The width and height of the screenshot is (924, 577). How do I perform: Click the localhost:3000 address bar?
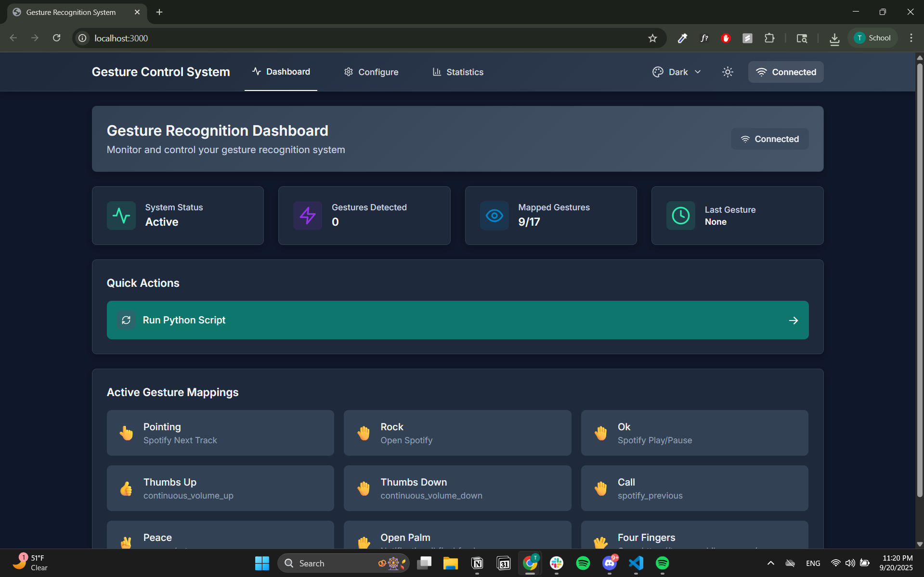click(x=366, y=38)
